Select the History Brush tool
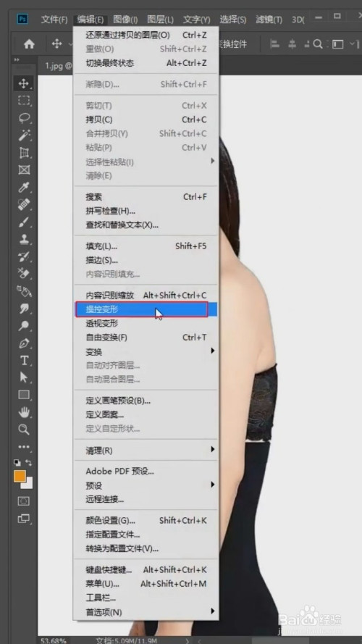 click(x=24, y=256)
